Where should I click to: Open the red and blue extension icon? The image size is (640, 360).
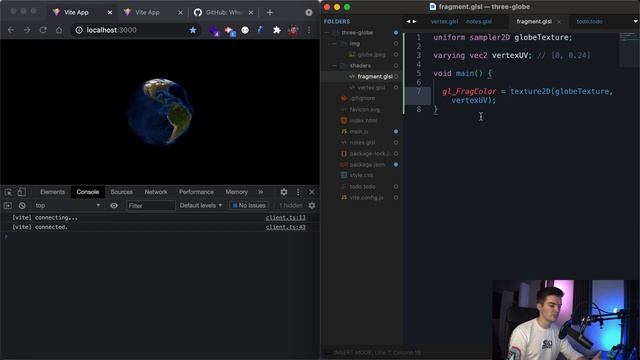coord(230,31)
